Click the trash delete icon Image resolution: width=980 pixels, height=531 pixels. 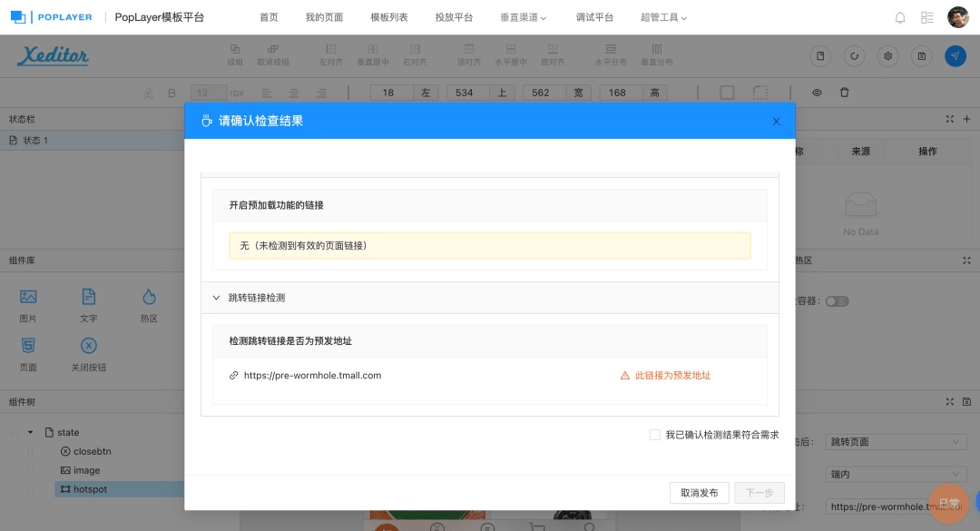pos(845,93)
